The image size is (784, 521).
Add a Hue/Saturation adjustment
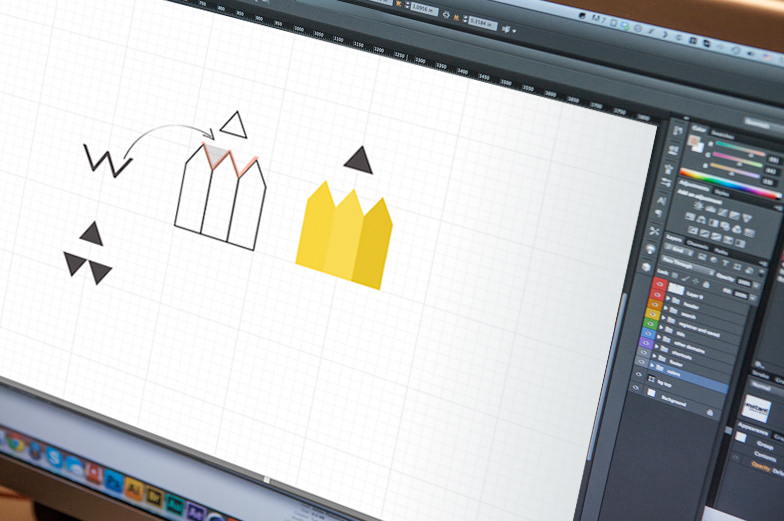coord(690,216)
